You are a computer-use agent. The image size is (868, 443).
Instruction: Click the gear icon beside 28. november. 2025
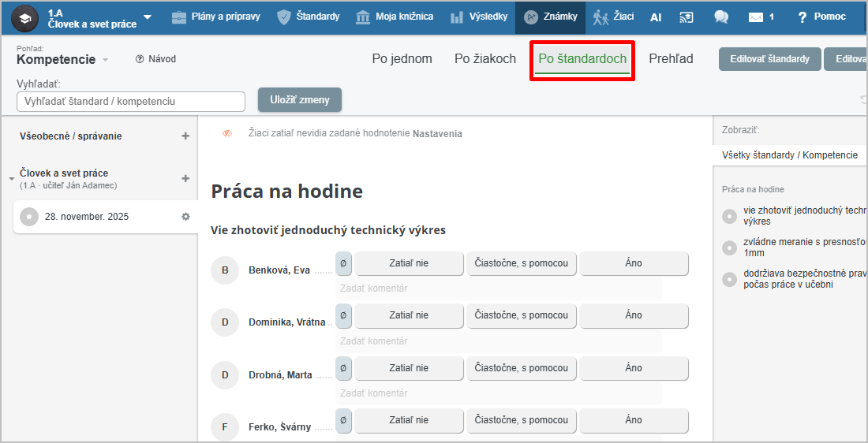pos(186,217)
